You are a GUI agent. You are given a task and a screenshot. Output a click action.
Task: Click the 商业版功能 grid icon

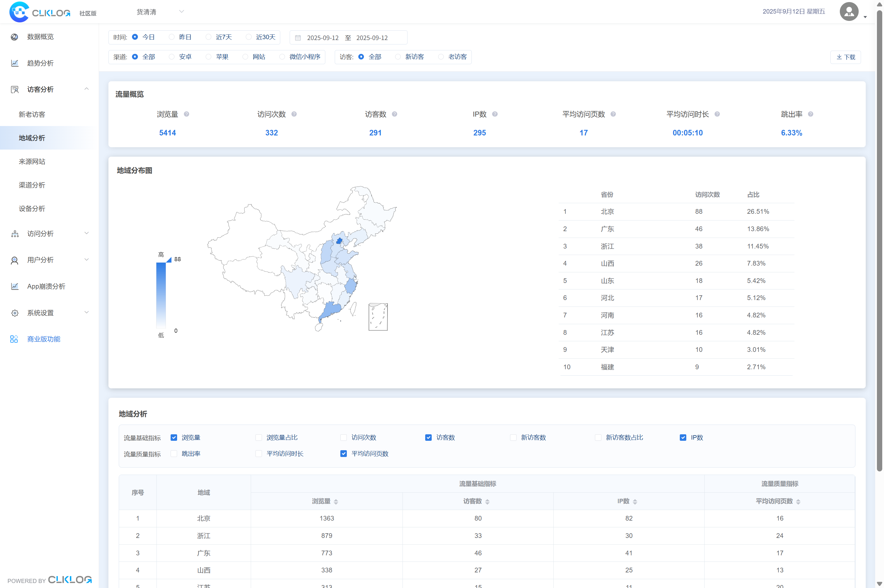14,339
